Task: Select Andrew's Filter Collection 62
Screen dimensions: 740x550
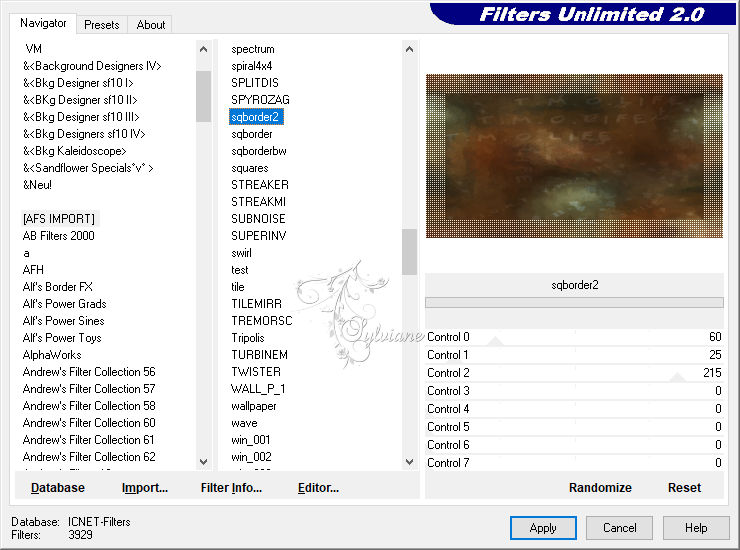Action: [x=89, y=457]
